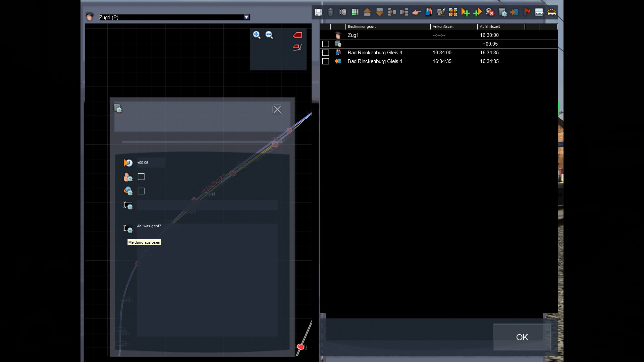Click the hand-with-gear icon in dialog
This screenshot has width=644, height=362.
(128, 177)
